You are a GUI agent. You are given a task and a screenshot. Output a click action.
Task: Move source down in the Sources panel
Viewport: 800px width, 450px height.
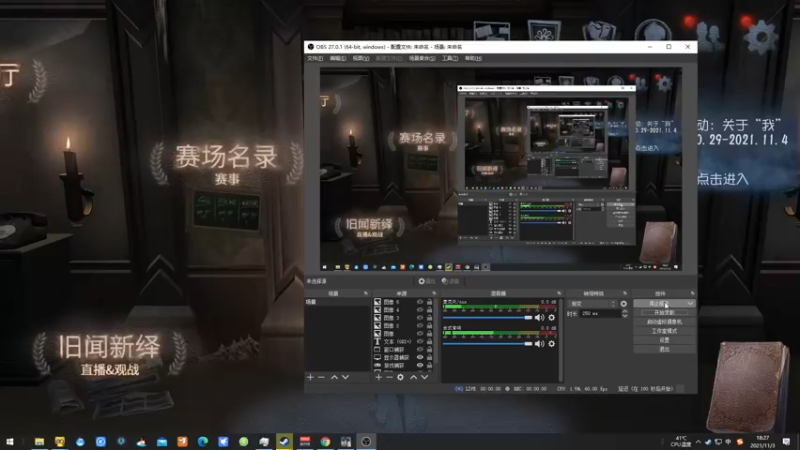coord(424,377)
